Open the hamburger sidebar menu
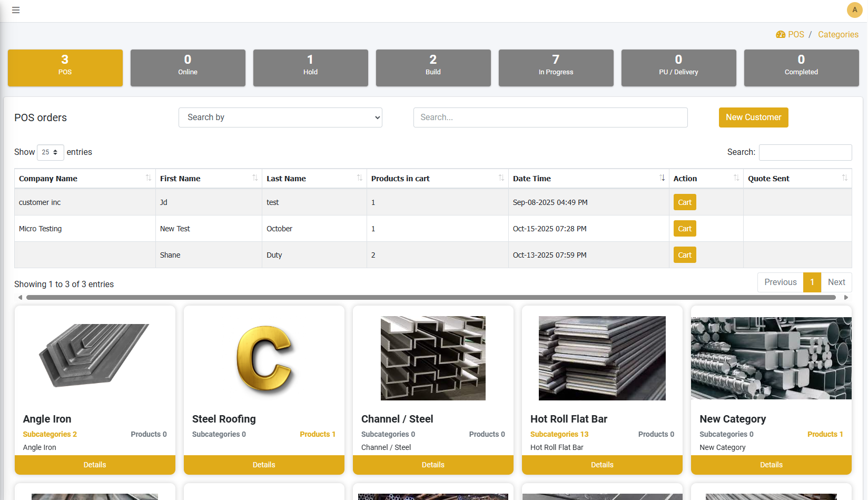The image size is (868, 500). (16, 10)
